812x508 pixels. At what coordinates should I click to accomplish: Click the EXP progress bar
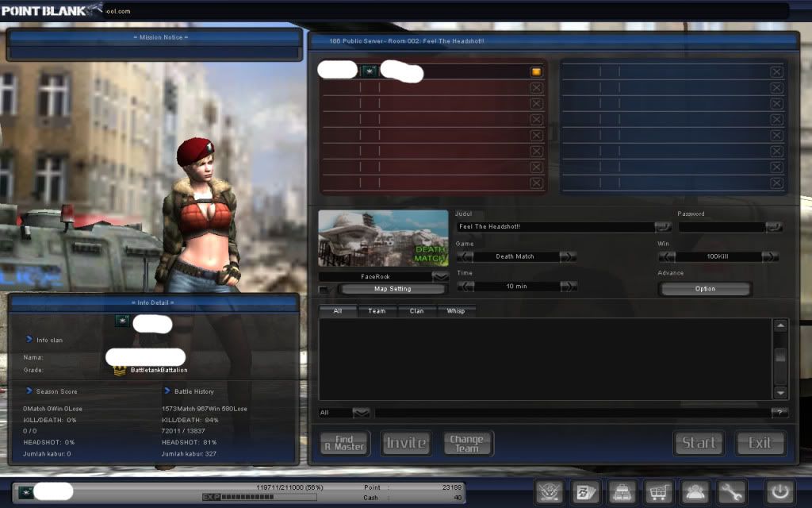tap(259, 497)
